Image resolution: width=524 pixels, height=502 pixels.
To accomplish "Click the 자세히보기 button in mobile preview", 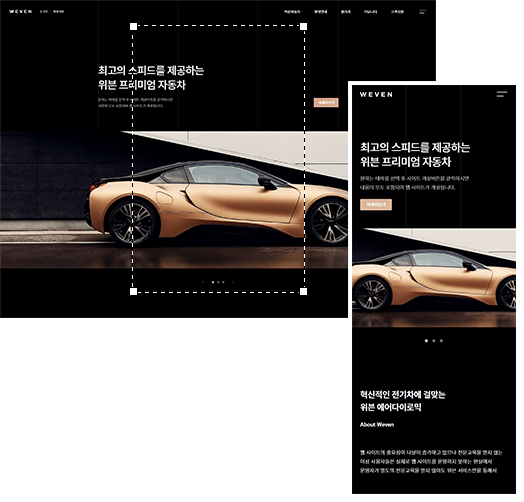I will click(x=376, y=205).
